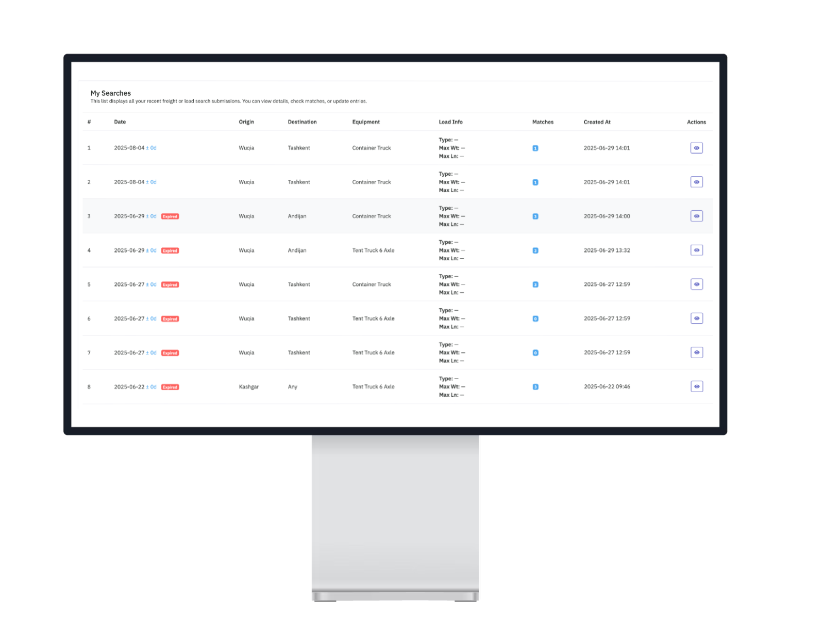Screen dimensions: 840x642
Task: Click the ± 0d link in row 2
Action: (x=151, y=182)
